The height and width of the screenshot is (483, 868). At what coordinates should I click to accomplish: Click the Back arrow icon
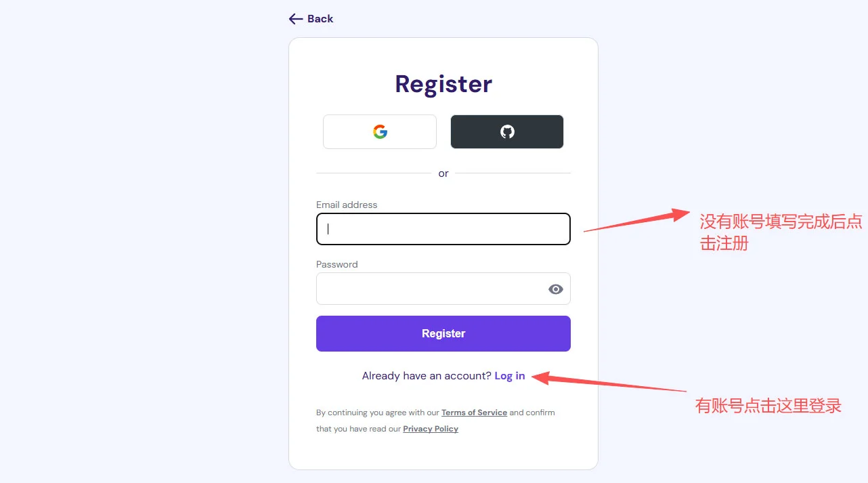point(295,19)
